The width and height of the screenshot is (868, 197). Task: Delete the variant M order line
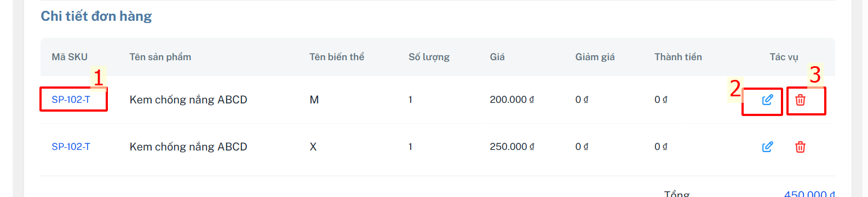pos(800,100)
